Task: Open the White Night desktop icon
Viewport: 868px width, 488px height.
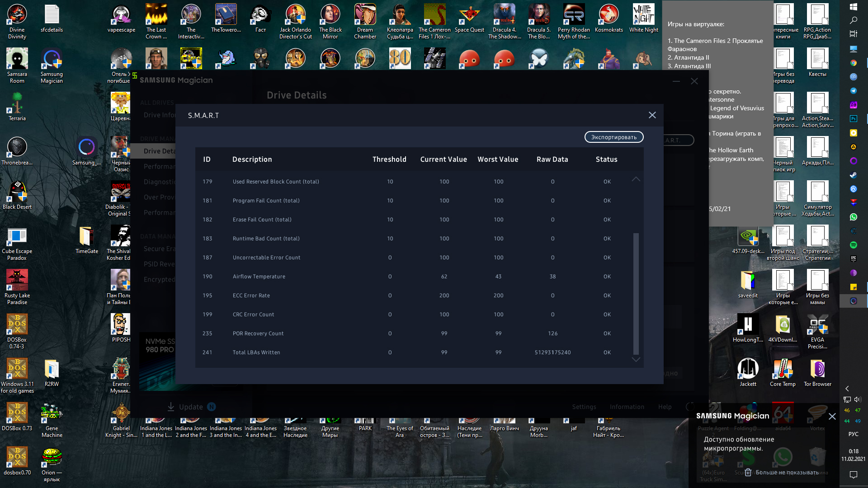Action: 644,19
